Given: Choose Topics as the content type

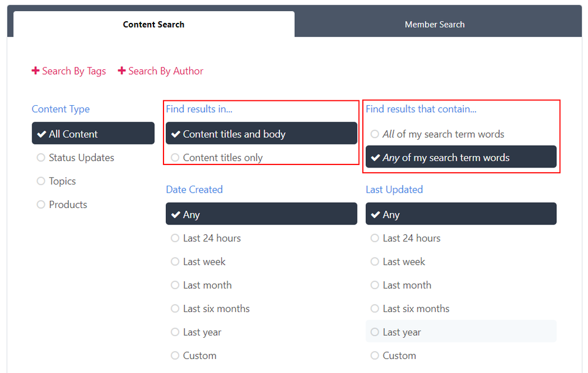Looking at the screenshot, I should pyautogui.click(x=62, y=181).
